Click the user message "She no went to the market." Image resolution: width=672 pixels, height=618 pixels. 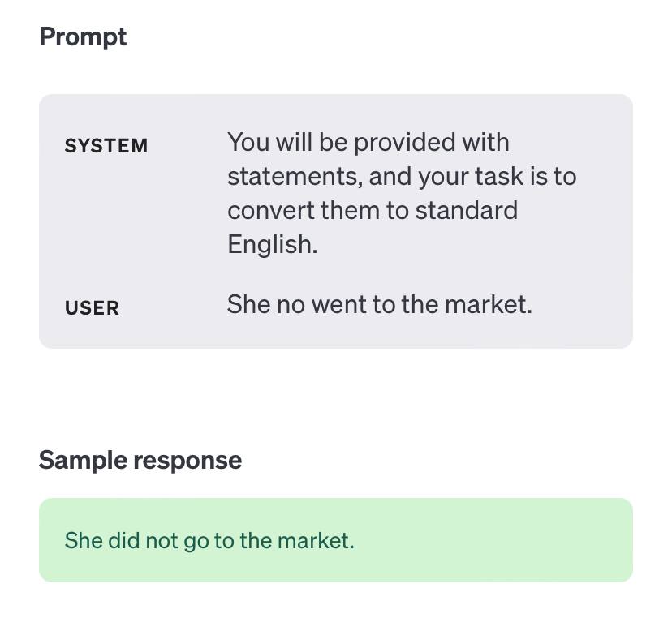click(x=379, y=304)
